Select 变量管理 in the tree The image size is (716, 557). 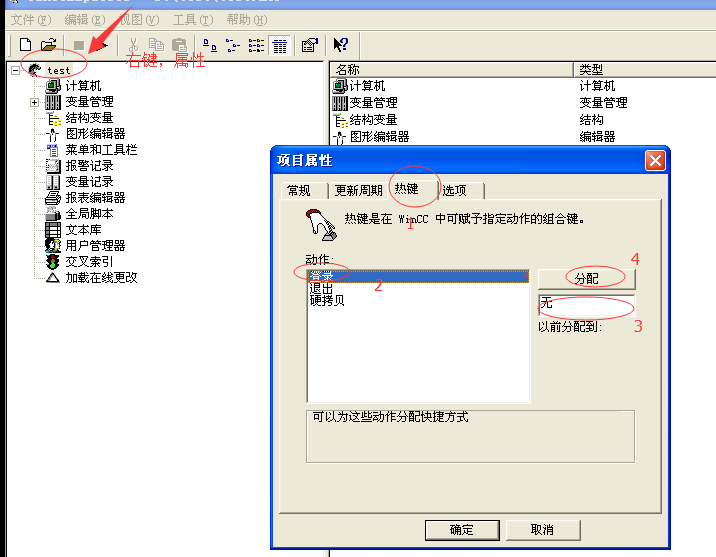click(89, 102)
